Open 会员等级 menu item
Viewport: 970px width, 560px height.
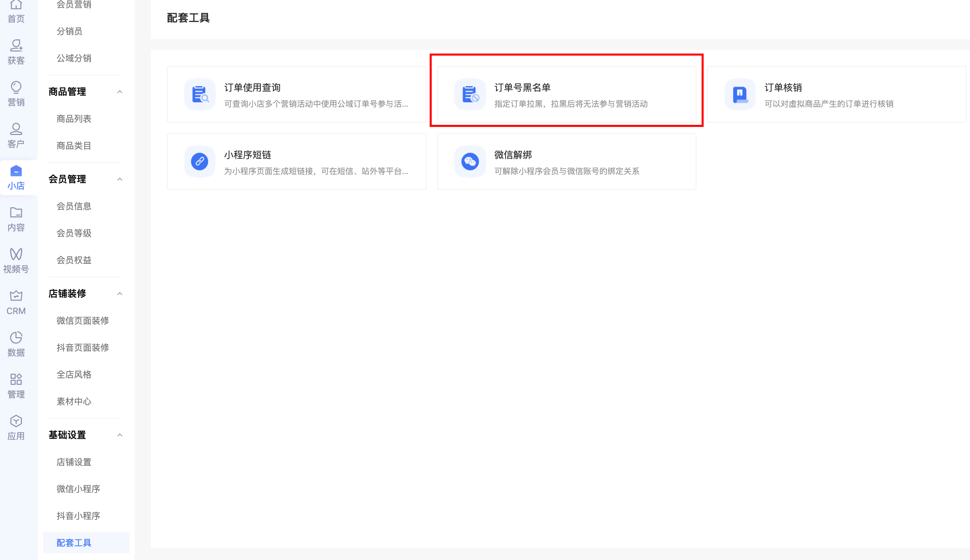(x=74, y=233)
